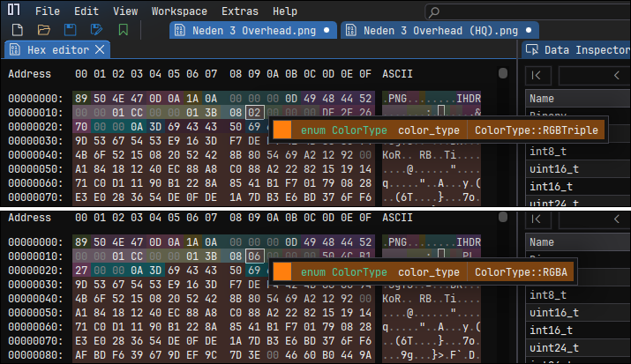Select byte AF in row 00000080
Screen dimensions: 631x364
point(81,355)
